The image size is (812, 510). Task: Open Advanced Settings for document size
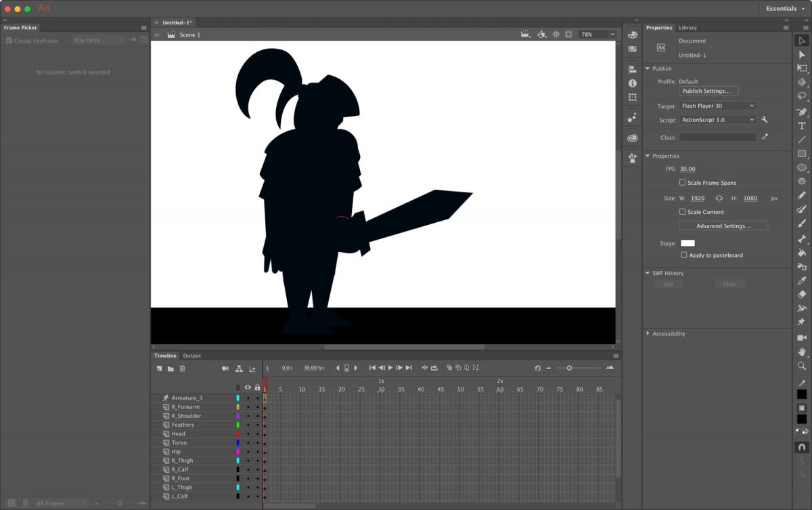click(723, 226)
